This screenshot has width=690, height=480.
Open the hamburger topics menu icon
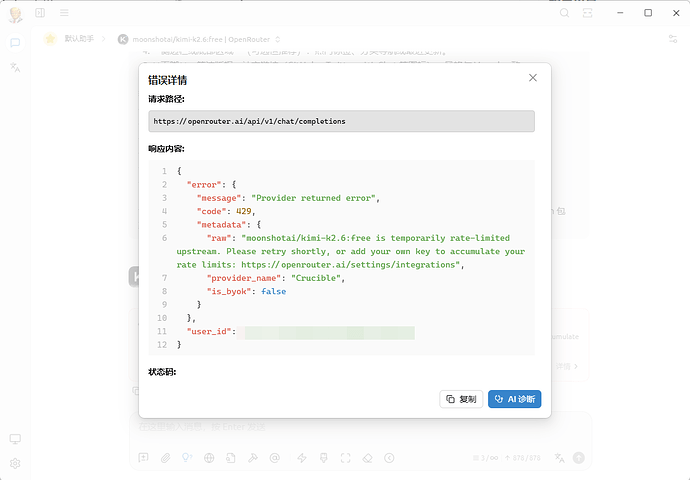point(64,13)
